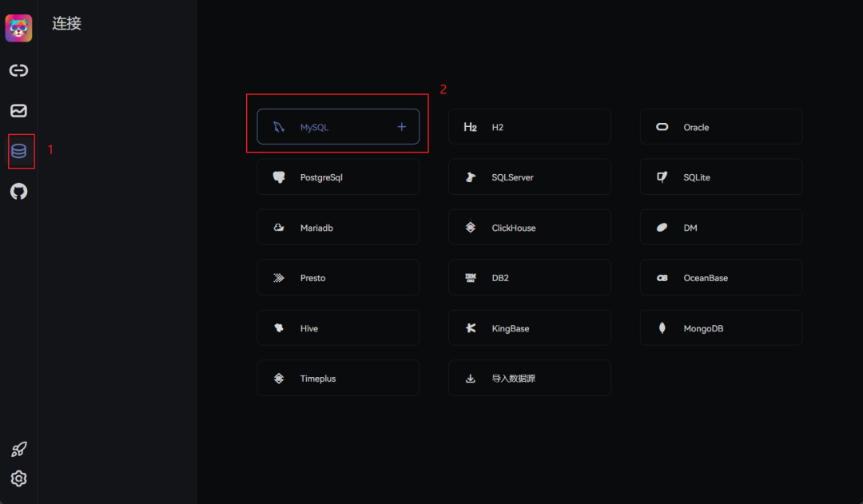
Task: Select the KingBase connection card
Action: 530,328
